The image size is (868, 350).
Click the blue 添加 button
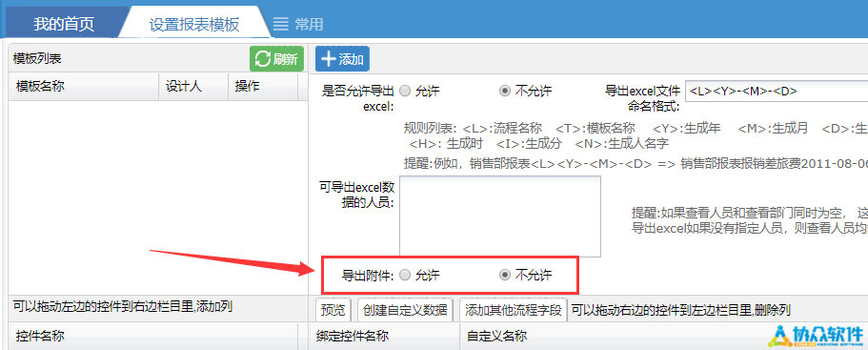(x=342, y=59)
